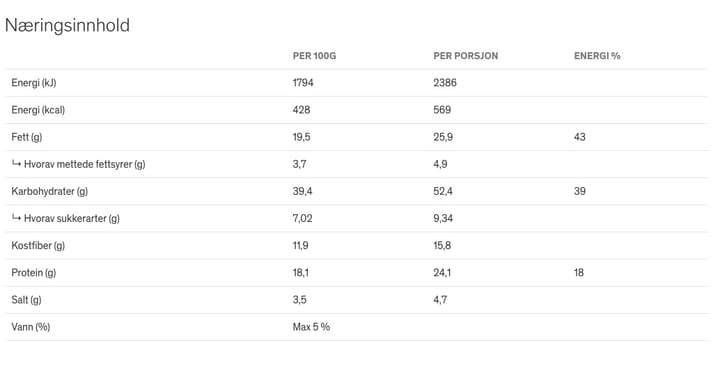The height and width of the screenshot is (368, 720).
Task: Click the Næringsinnhold heading
Action: pos(67,26)
